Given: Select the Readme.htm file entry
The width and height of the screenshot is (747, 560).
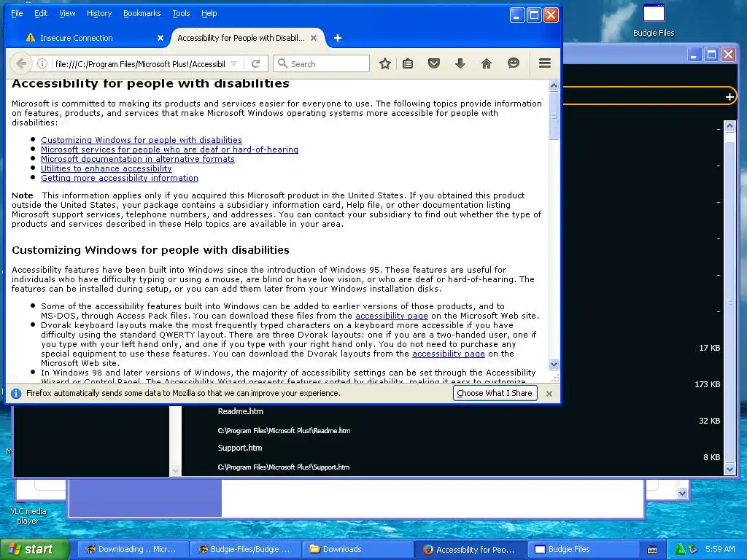Looking at the screenshot, I should click(x=241, y=411).
